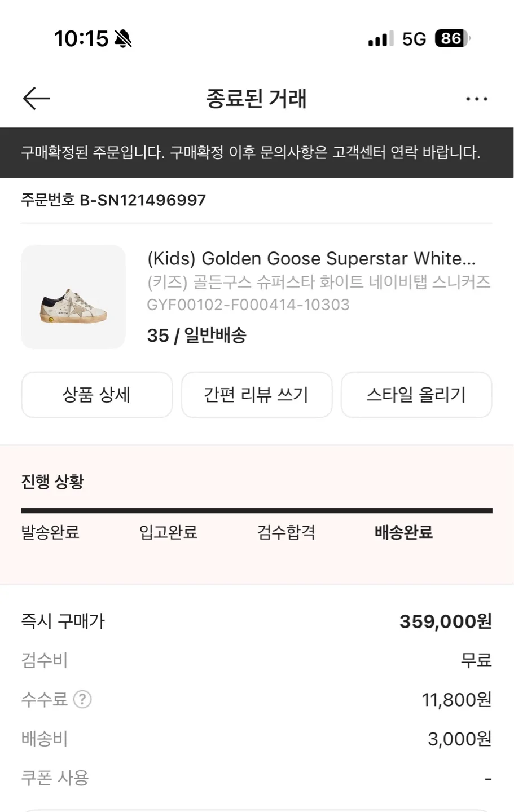This screenshot has width=514, height=812.
Task: Tap the 359,000원 instant purchase price
Action: [x=445, y=621]
